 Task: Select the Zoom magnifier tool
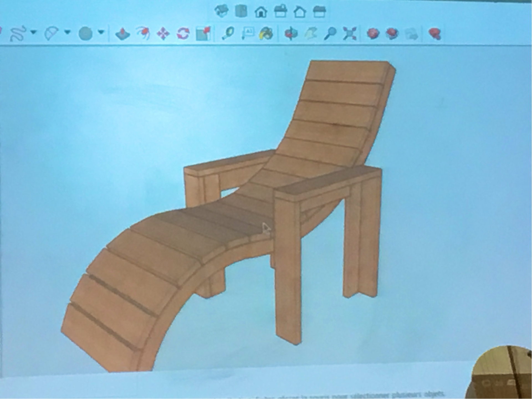pos(330,34)
